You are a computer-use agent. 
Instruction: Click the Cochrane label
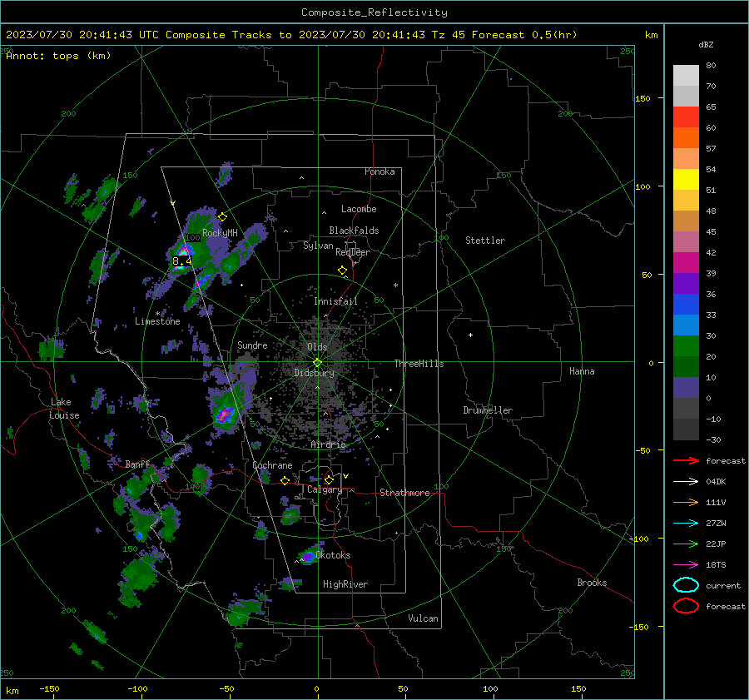(x=272, y=465)
